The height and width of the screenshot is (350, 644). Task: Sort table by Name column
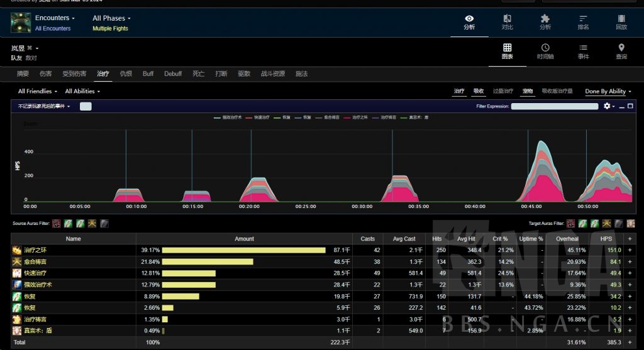(74, 239)
